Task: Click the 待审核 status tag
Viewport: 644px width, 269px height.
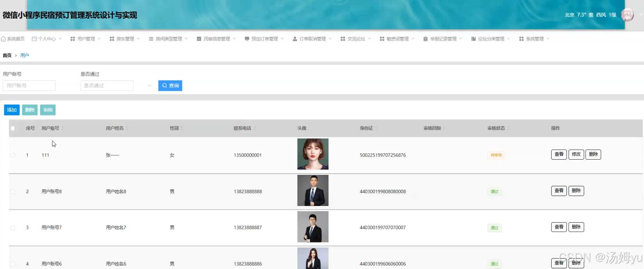Action: click(496, 155)
